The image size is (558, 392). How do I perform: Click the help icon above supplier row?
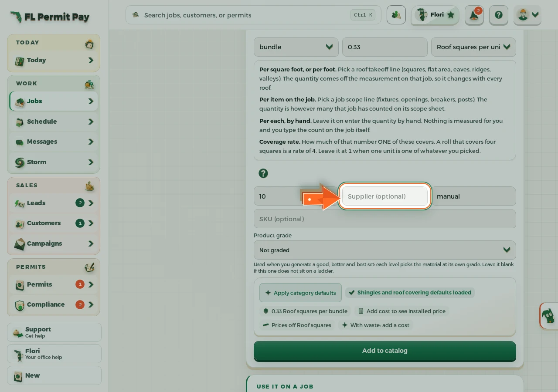[x=263, y=173]
